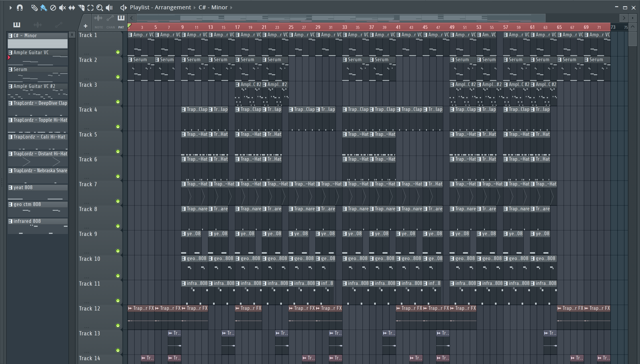640x364 pixels.
Task: Select the Slip double-arrow tool
Action: point(72,8)
